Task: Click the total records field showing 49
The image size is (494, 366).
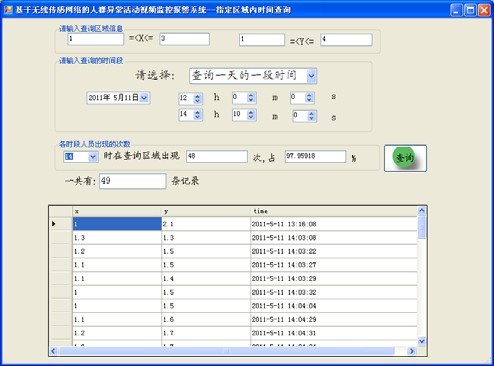Action: (133, 181)
